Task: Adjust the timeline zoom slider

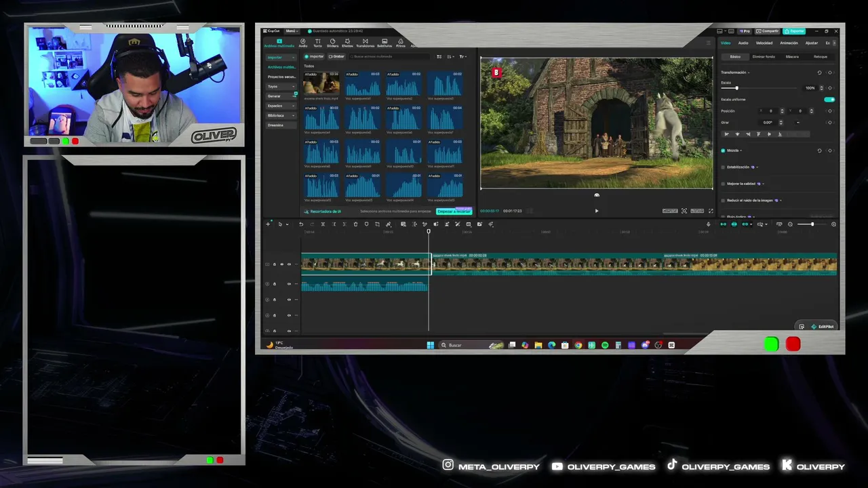Action: [812, 224]
